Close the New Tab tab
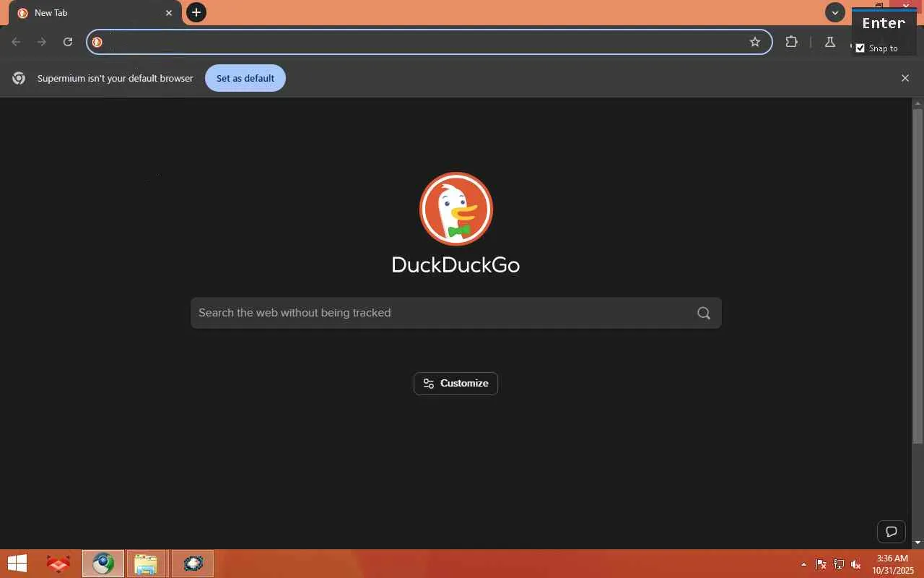Viewport: 924px width, 578px height. [x=169, y=13]
